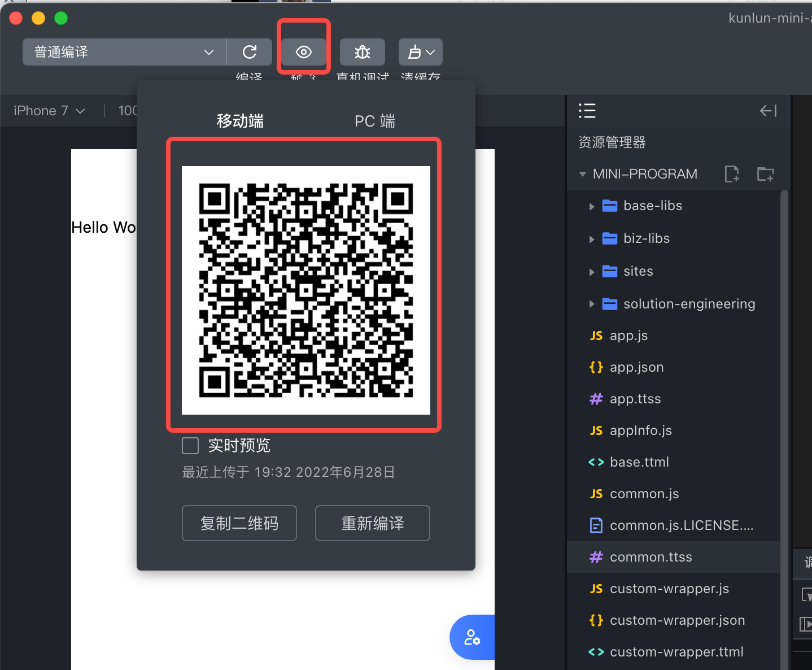Image resolution: width=812 pixels, height=670 pixels.
Task: Click the 复制二维码 button
Action: click(x=239, y=523)
